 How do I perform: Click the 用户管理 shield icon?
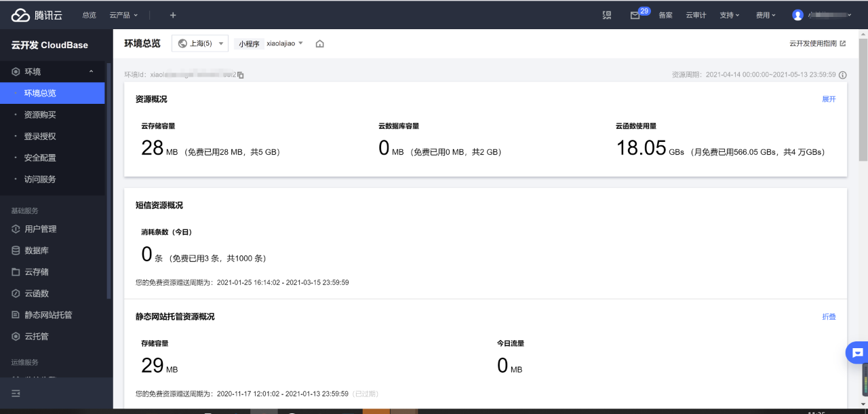coord(16,229)
